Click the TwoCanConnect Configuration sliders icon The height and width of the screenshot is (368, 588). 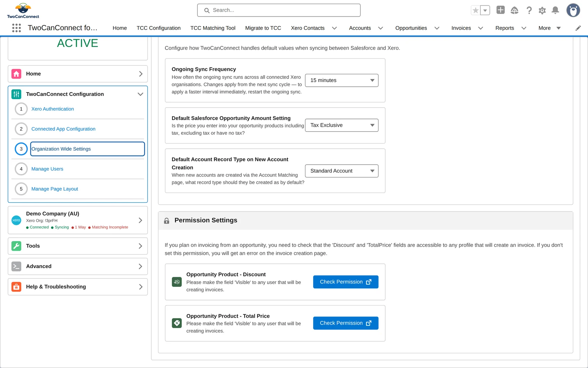(x=17, y=94)
